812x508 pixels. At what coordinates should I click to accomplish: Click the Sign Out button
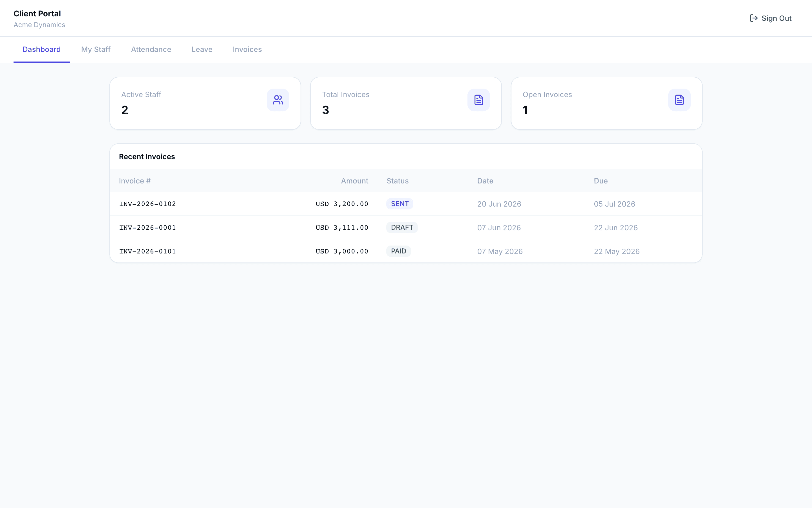coord(771,18)
